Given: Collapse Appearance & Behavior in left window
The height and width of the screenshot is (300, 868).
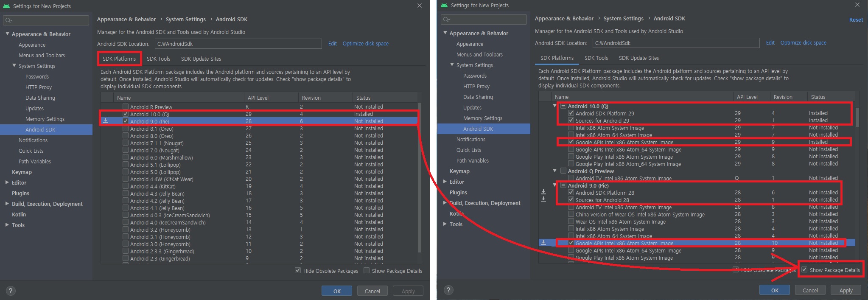Looking at the screenshot, I should [7, 34].
